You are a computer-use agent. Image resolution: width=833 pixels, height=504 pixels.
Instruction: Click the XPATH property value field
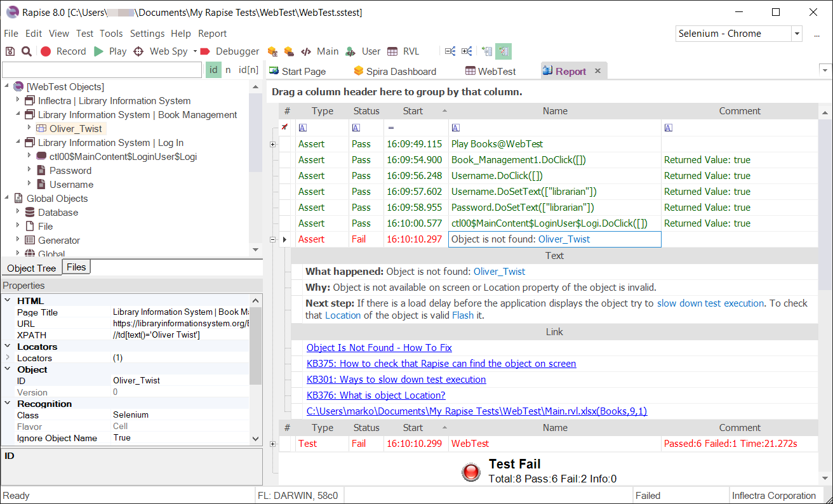click(181, 335)
